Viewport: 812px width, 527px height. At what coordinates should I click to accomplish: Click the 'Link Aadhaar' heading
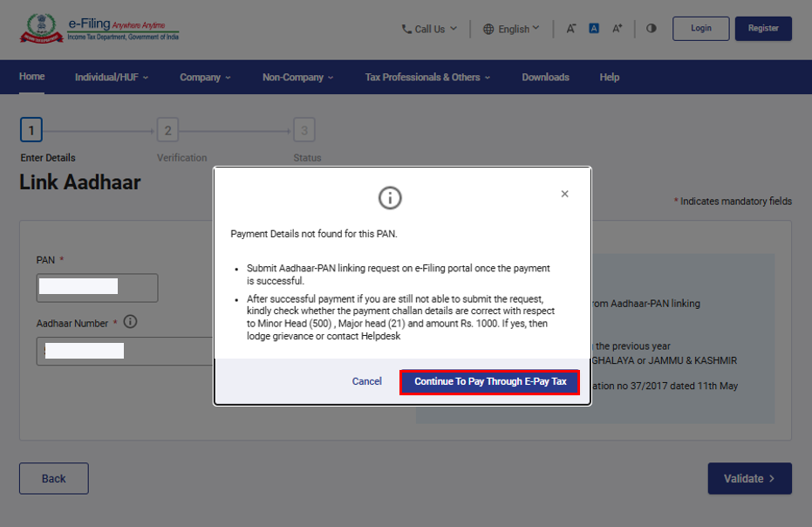(79, 182)
